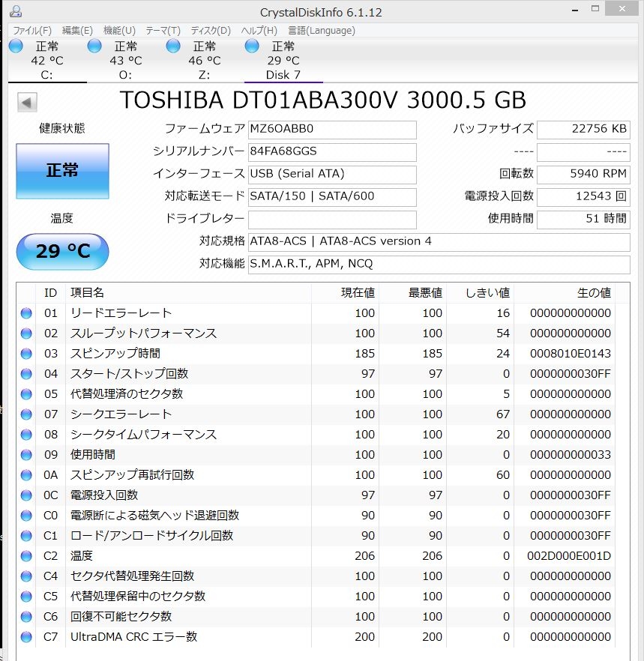Click status icon for C0 磁気ヘッド退避回数
644x661 pixels.
[26, 516]
